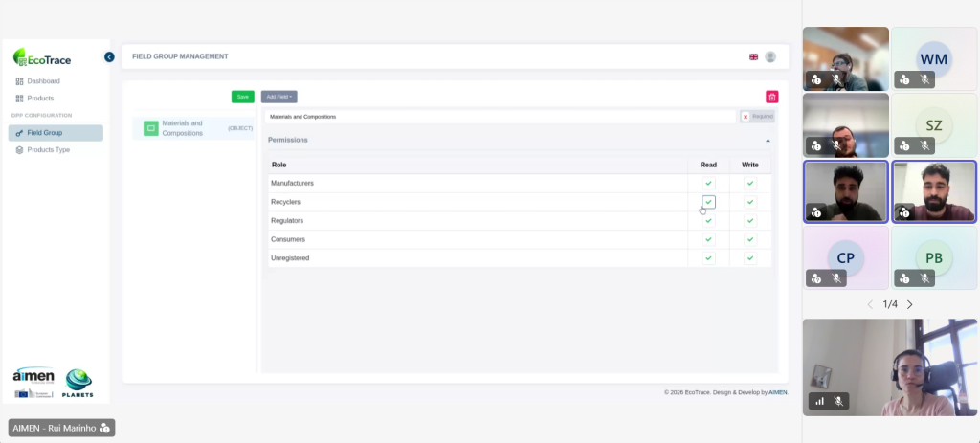This screenshot has height=443, width=980.
Task: Toggle Write permission for Regulators
Action: coord(750,221)
